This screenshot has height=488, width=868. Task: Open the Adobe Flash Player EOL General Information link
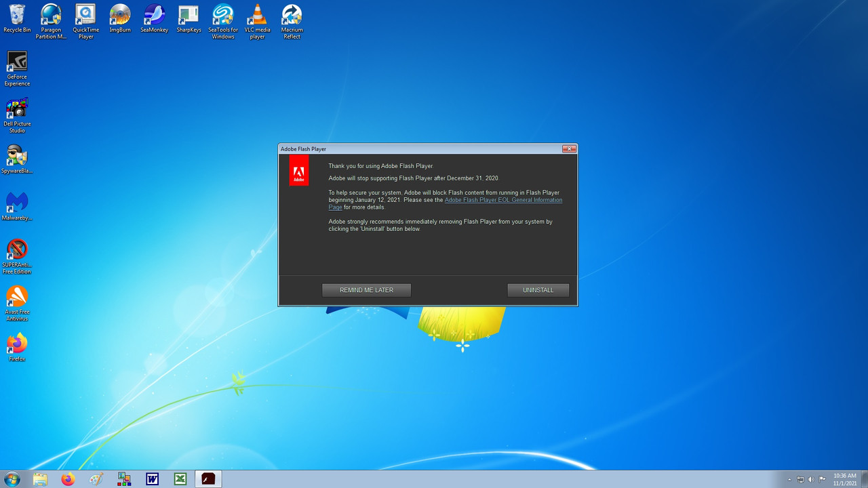pyautogui.click(x=503, y=200)
